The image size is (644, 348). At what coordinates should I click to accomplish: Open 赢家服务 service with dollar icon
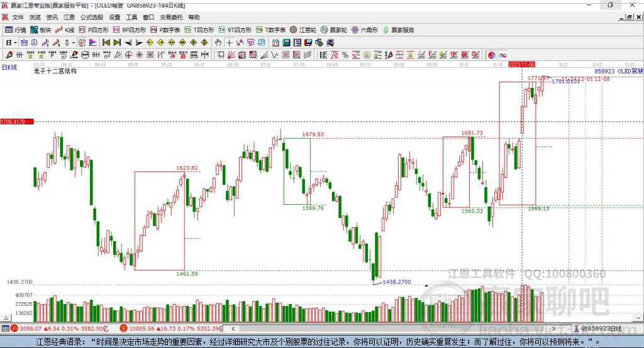398,30
